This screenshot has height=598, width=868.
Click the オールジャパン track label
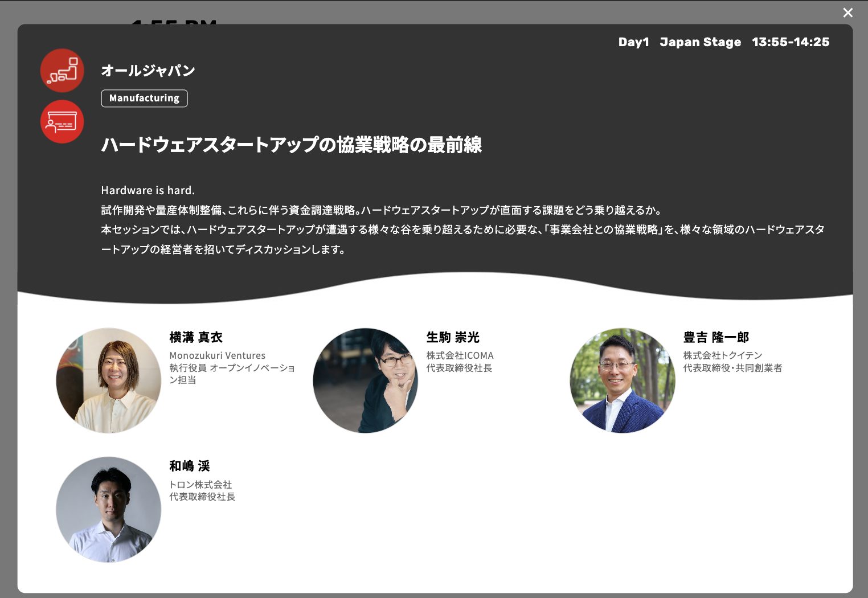coord(148,71)
